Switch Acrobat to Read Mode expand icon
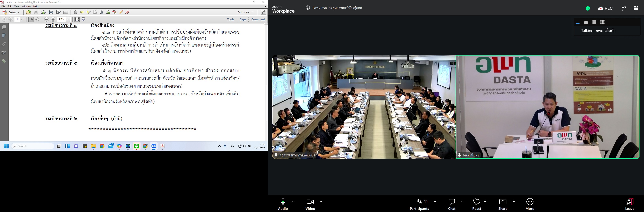The width and height of the screenshot is (644, 212). [263, 12]
